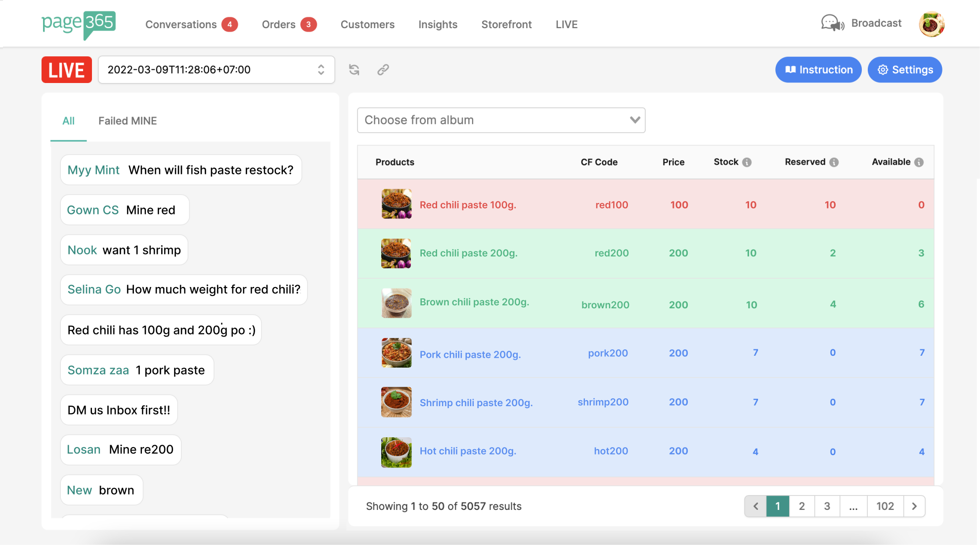The image size is (980, 545).
Task: Open the profile avatar menu
Action: (931, 24)
